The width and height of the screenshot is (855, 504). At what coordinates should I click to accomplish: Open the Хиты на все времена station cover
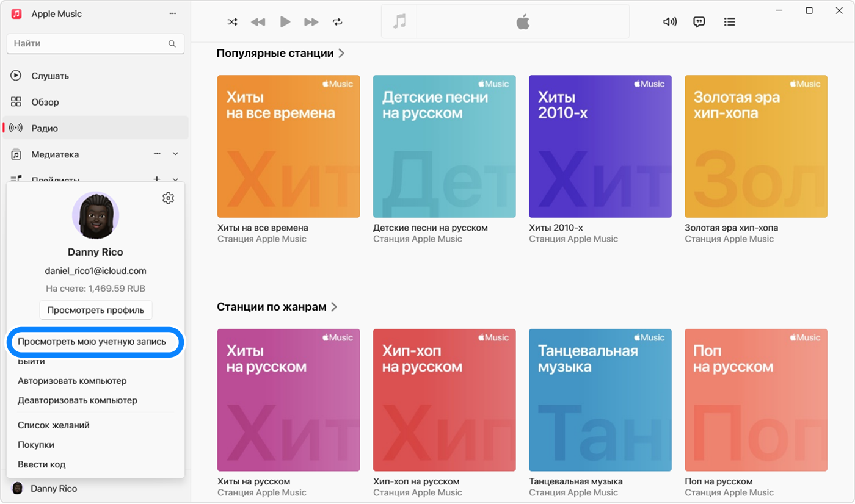[288, 146]
